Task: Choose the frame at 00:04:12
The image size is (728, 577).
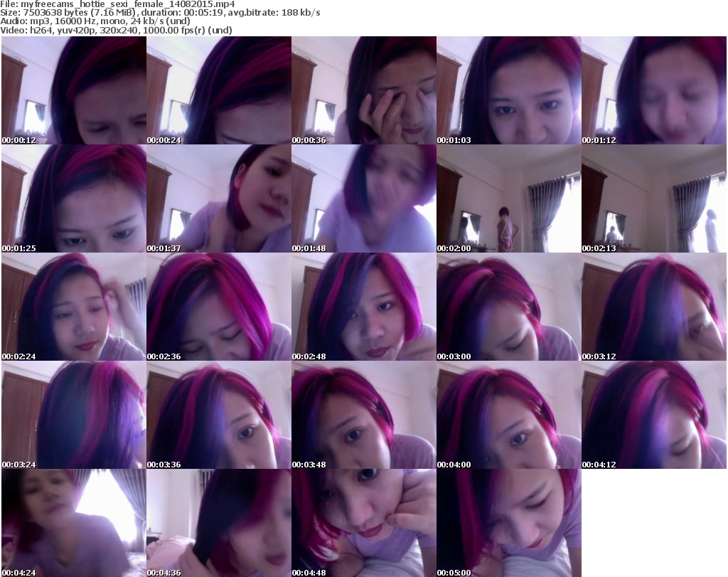Action: (x=654, y=415)
